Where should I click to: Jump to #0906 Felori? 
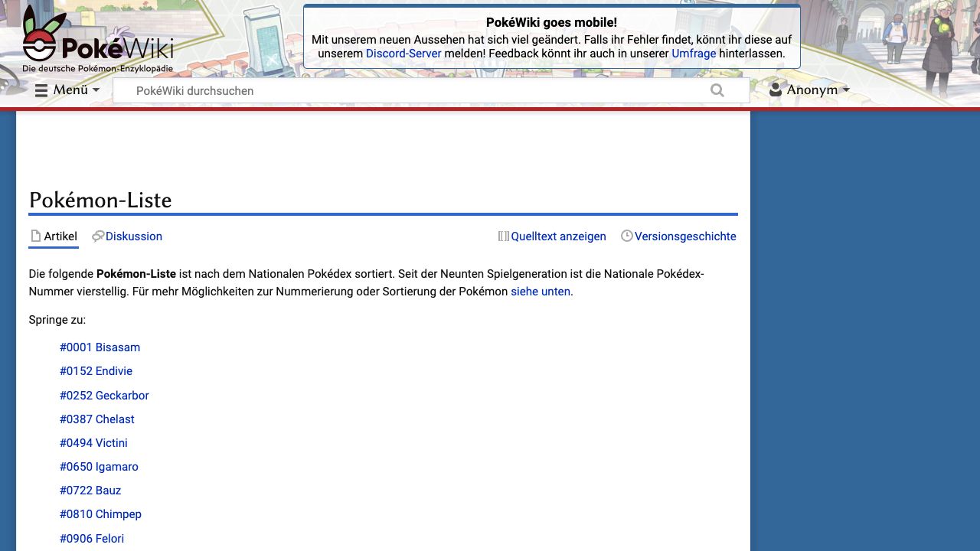pos(92,539)
